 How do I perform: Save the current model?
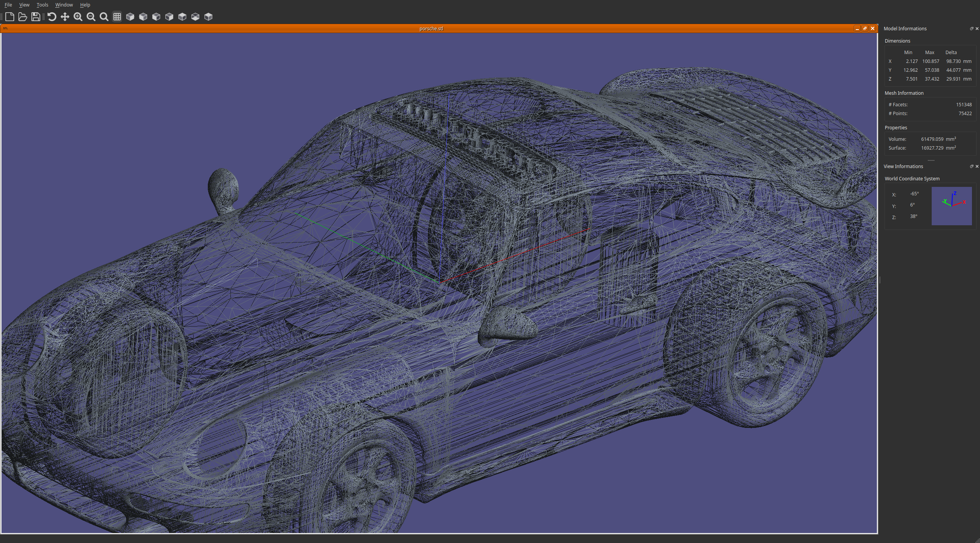36,17
